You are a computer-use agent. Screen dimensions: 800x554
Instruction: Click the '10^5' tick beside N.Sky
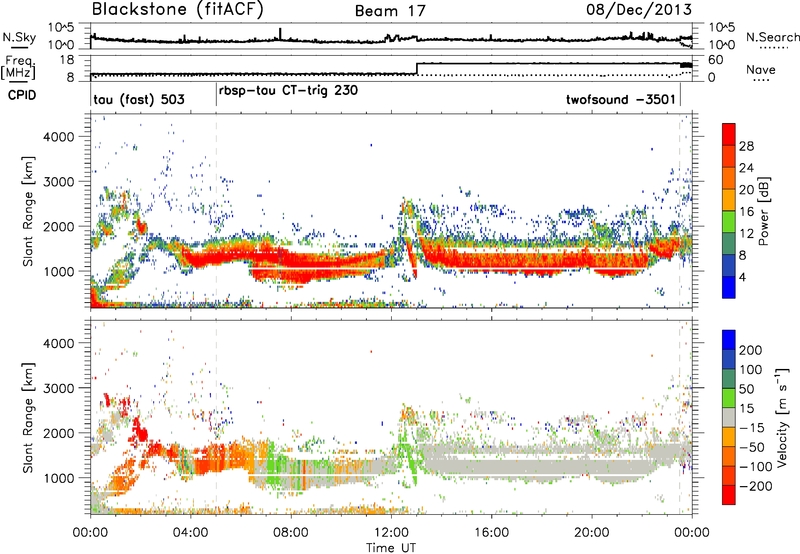click(x=61, y=28)
